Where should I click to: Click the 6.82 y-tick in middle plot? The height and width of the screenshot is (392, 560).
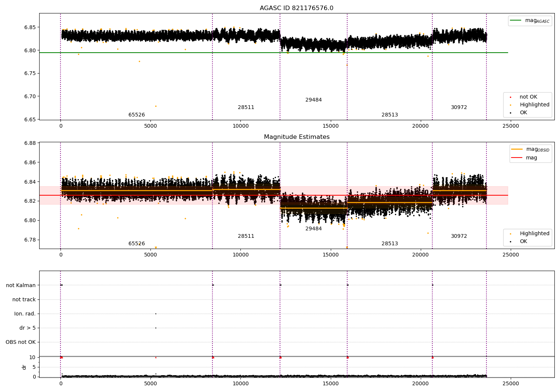tap(30, 201)
